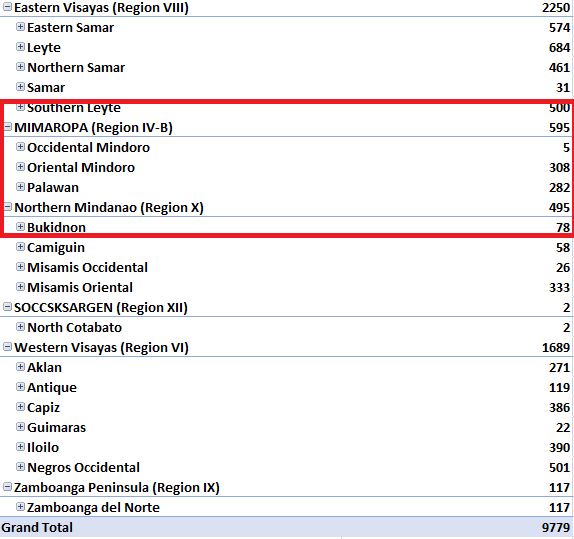Image resolution: width=574 pixels, height=539 pixels.
Task: Expand the Leyte row
Action: (20, 47)
